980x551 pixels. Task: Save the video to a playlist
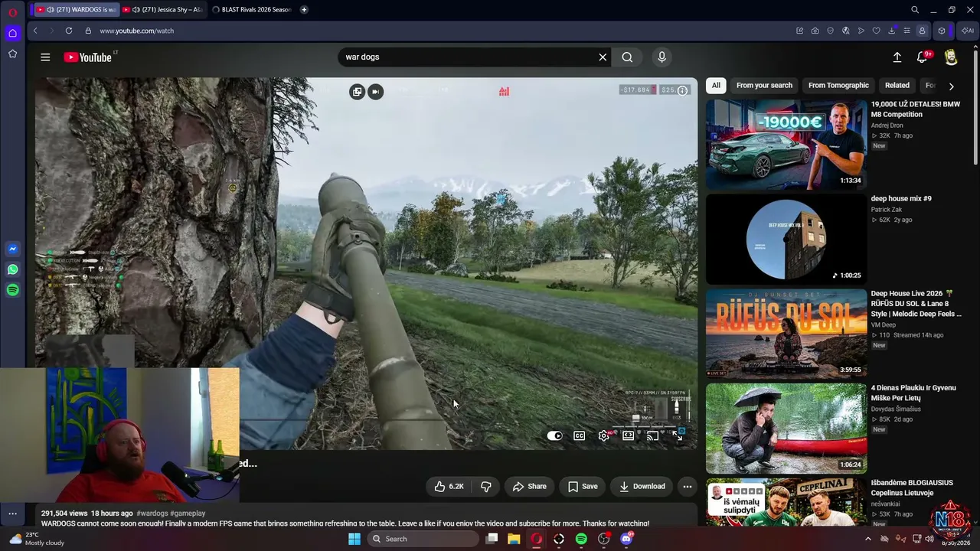[x=583, y=487]
